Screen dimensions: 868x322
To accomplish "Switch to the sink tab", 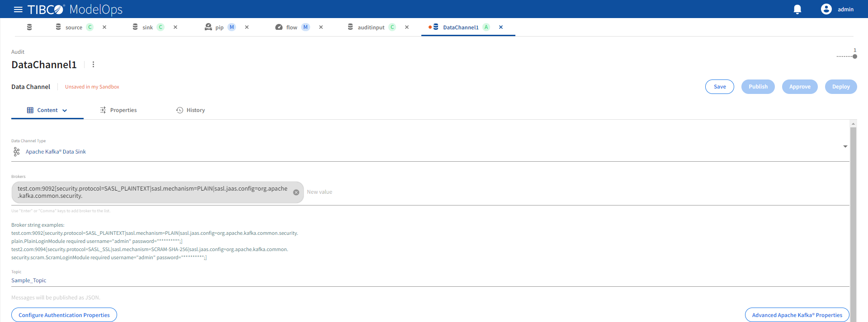I will click(x=147, y=27).
